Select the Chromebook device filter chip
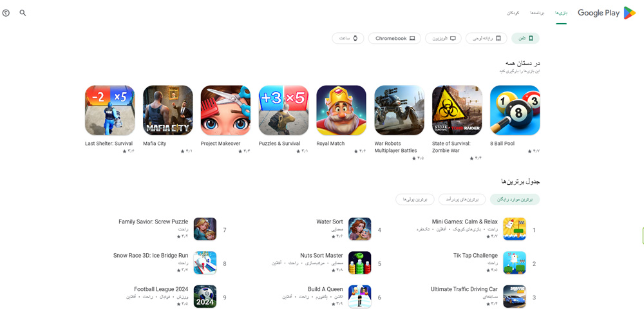The width and height of the screenshot is (644, 322). tap(395, 38)
